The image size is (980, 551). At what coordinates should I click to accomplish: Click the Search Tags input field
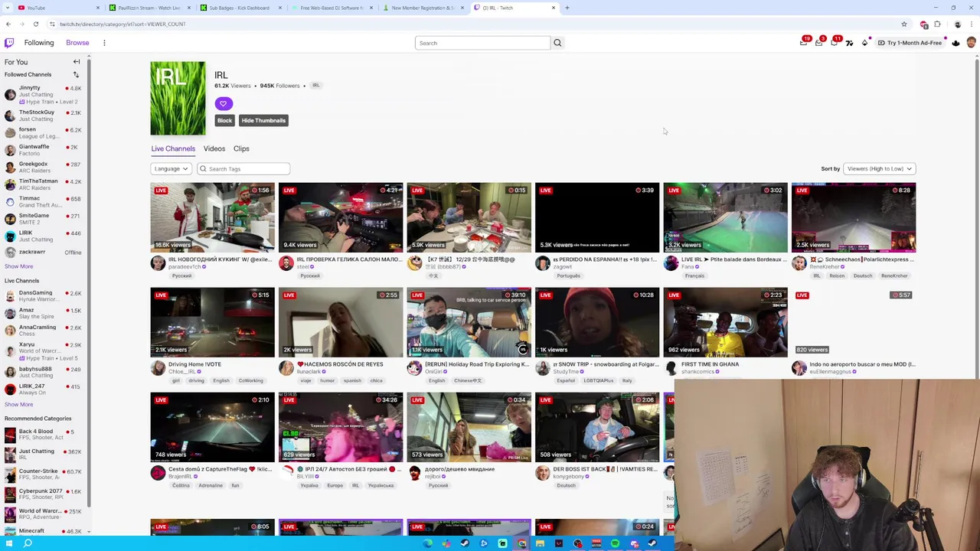(243, 168)
